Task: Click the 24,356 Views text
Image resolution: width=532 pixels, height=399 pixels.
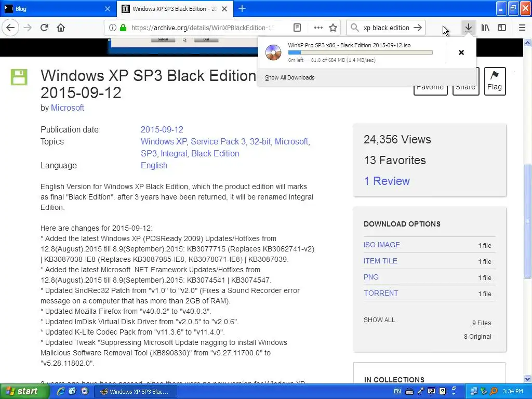Action: click(397, 139)
